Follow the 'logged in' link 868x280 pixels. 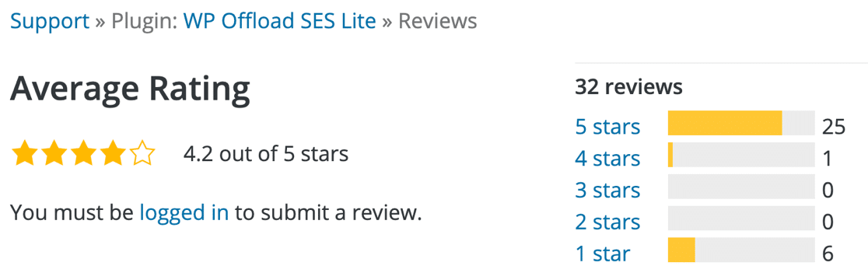coord(184,212)
